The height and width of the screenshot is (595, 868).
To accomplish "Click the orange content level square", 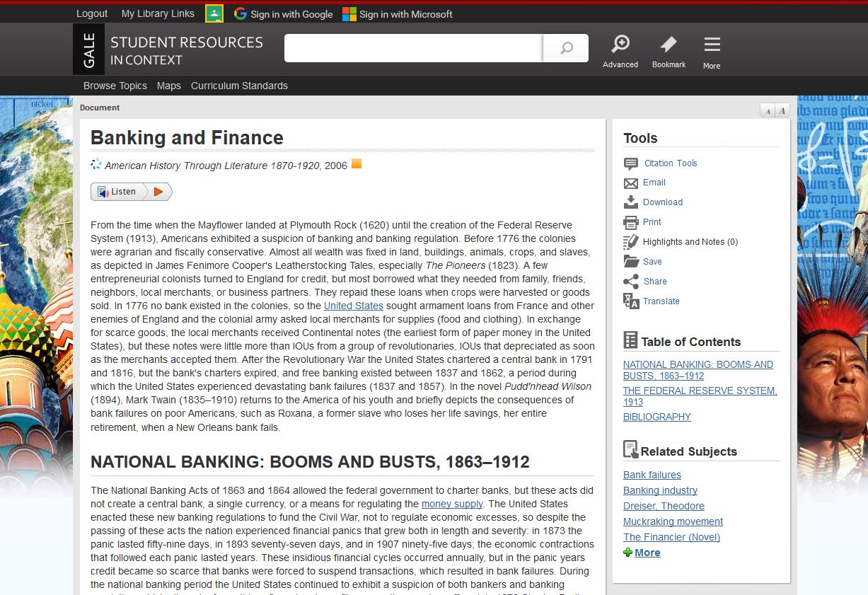I will (x=357, y=163).
